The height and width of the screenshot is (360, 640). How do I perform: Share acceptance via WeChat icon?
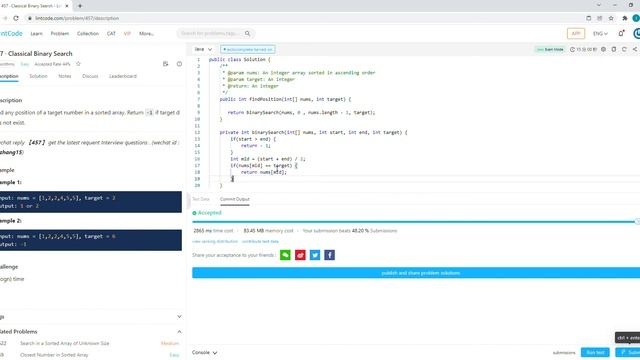tap(285, 255)
